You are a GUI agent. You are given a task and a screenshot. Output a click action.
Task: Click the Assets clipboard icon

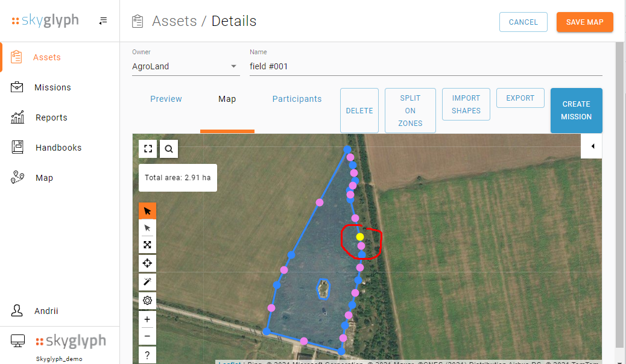tap(17, 57)
